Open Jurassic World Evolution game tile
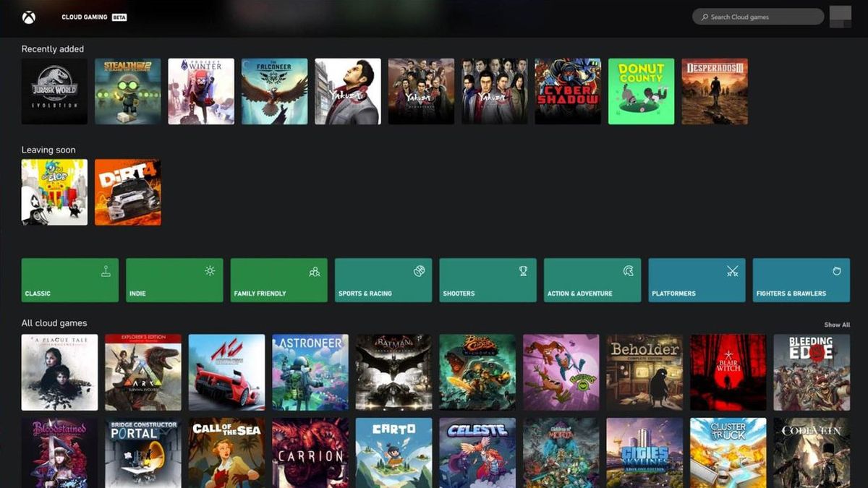 click(x=54, y=92)
